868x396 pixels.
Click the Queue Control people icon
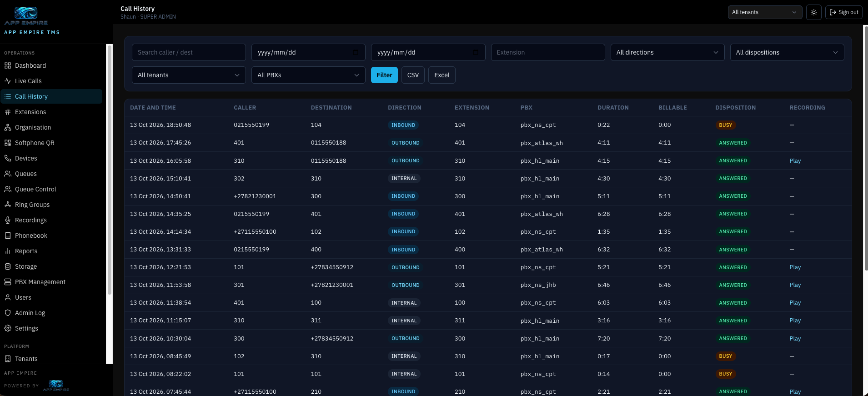8,189
